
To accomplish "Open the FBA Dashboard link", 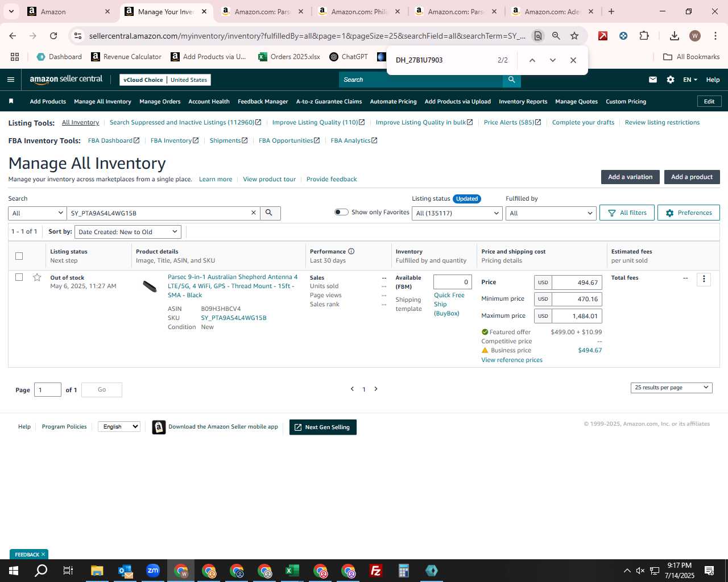I will (113, 140).
